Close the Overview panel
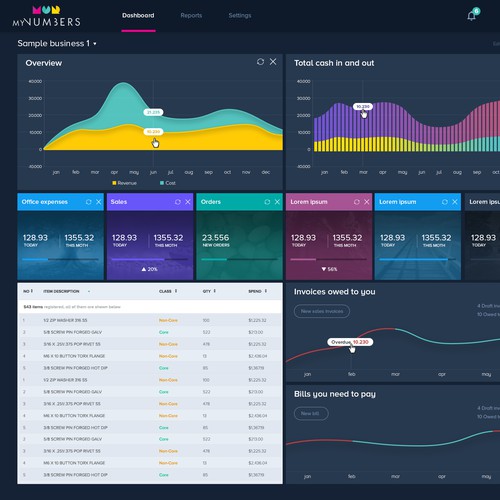This screenshot has height=500, width=500. pyautogui.click(x=273, y=62)
